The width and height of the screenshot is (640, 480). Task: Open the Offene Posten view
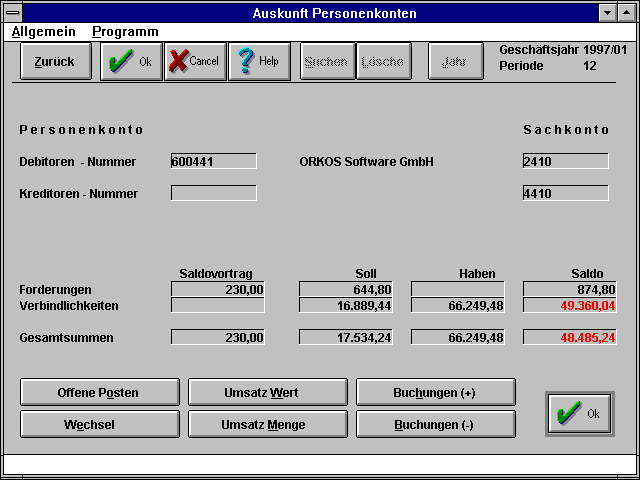pos(100,392)
